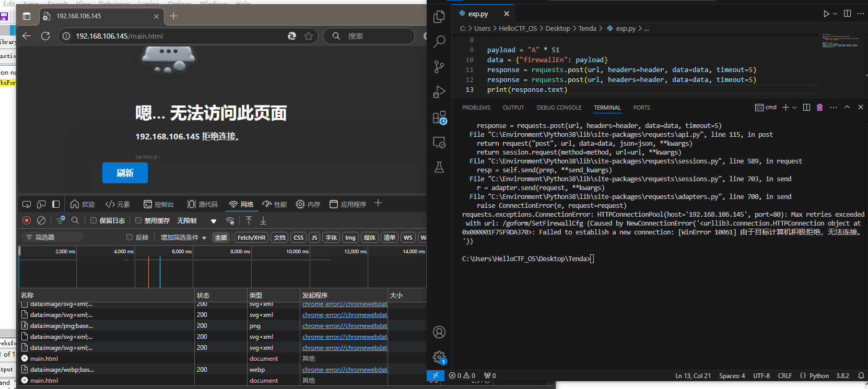Run Python file with play button
This screenshot has height=389, width=868.
[826, 14]
